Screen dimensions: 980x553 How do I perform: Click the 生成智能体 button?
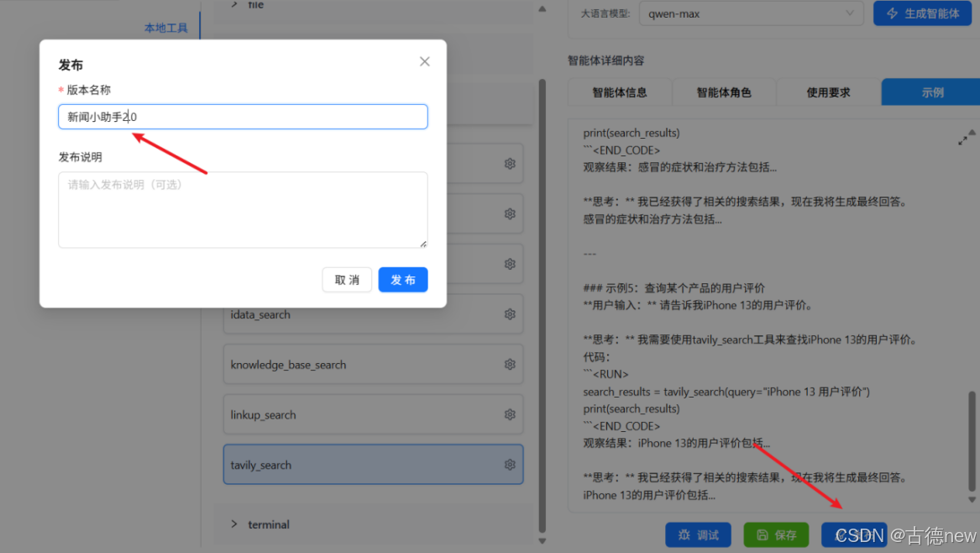click(923, 13)
